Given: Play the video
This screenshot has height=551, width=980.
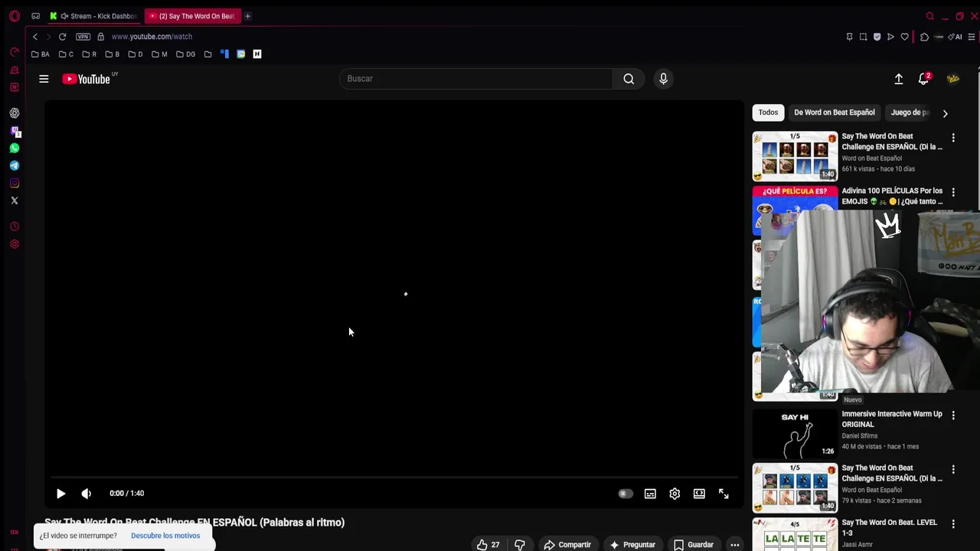Looking at the screenshot, I should [x=61, y=494].
